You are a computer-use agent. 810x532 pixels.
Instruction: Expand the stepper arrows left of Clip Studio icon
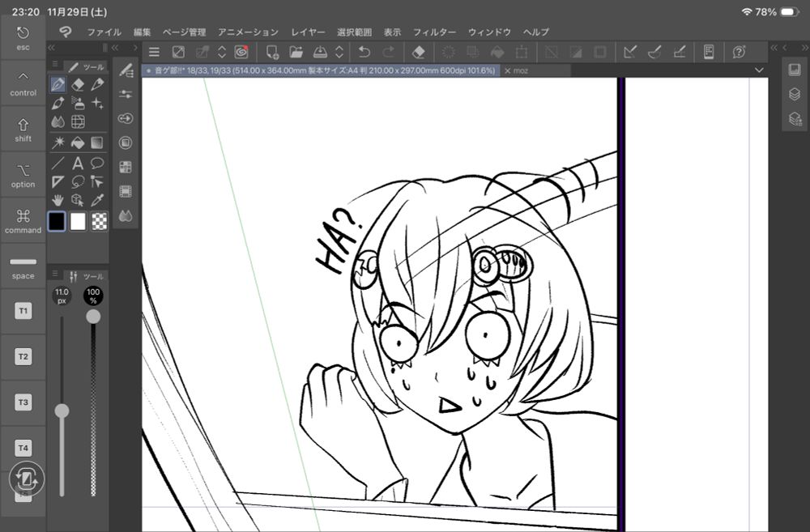click(x=222, y=52)
